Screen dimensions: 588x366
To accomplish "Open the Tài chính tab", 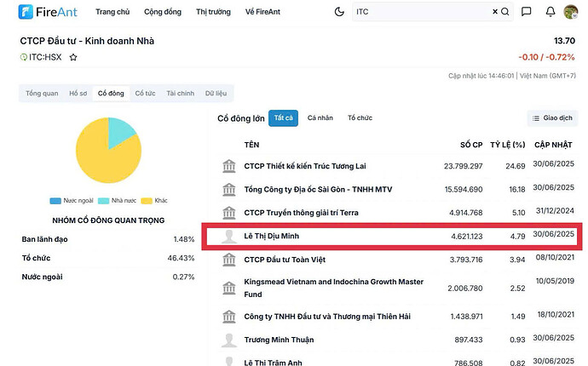I will pyautogui.click(x=180, y=94).
